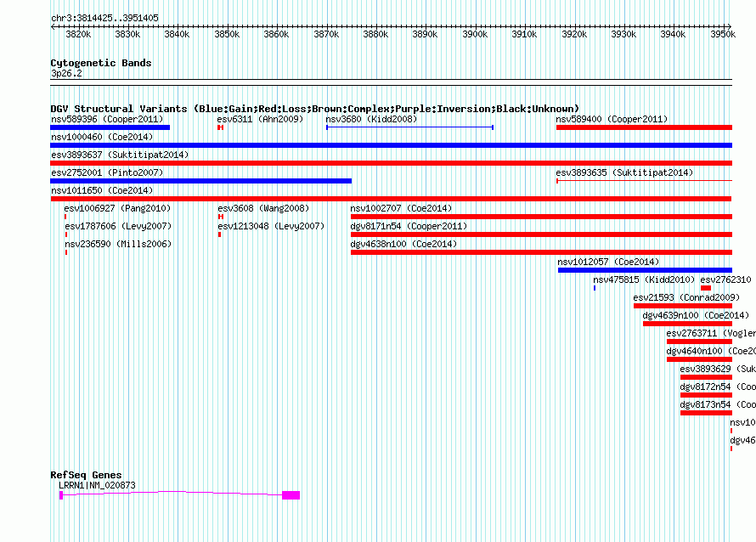This screenshot has height=542, width=756.
Task: Click the esv21593 (Conrad2009) label
Action: coord(686,297)
